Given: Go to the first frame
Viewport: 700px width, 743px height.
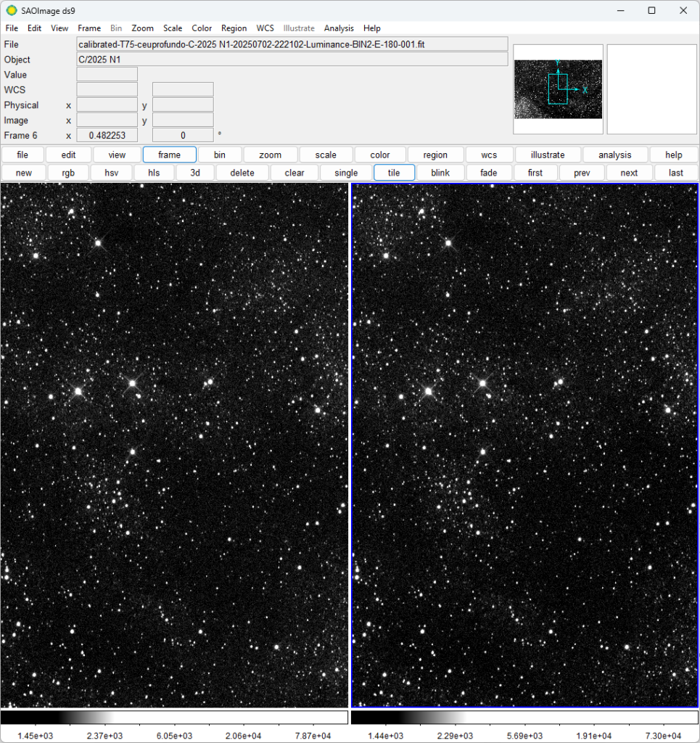Looking at the screenshot, I should tap(535, 173).
